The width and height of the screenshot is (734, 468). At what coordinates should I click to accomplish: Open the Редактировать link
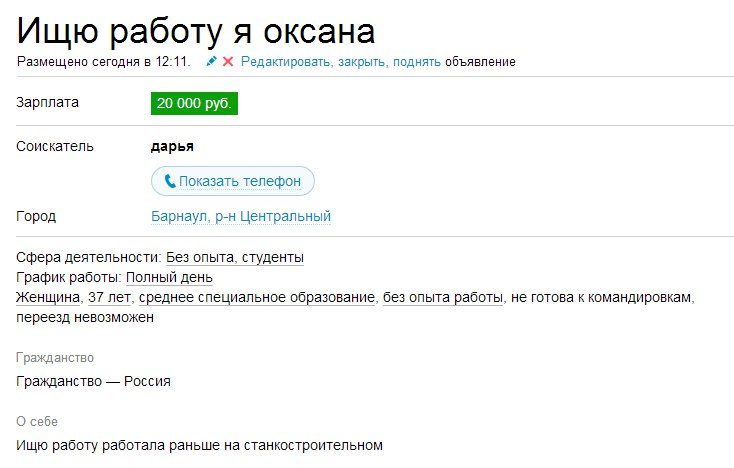coord(284,62)
